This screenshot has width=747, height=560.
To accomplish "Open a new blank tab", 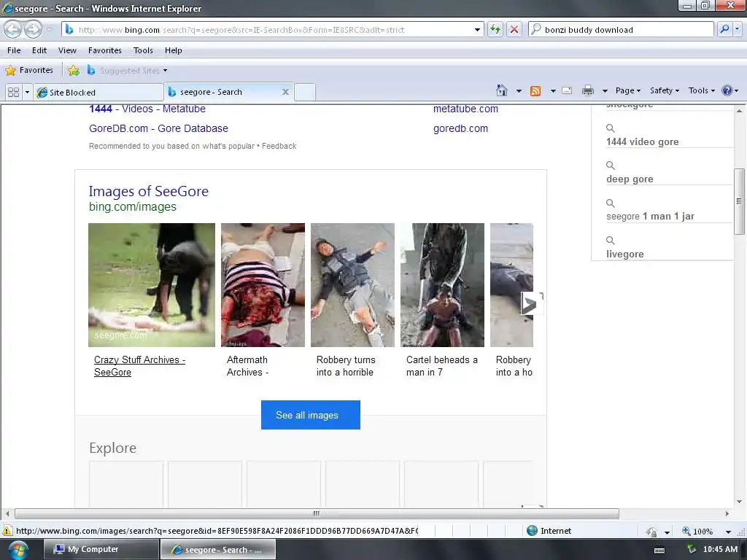I will click(x=305, y=92).
